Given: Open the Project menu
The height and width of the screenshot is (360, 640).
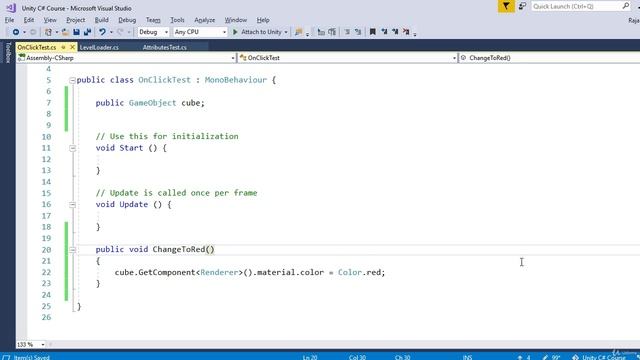Looking at the screenshot, I should (x=76, y=20).
